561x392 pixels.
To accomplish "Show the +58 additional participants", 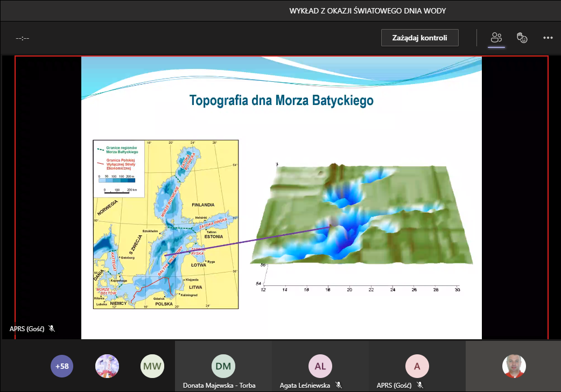I will [62, 366].
